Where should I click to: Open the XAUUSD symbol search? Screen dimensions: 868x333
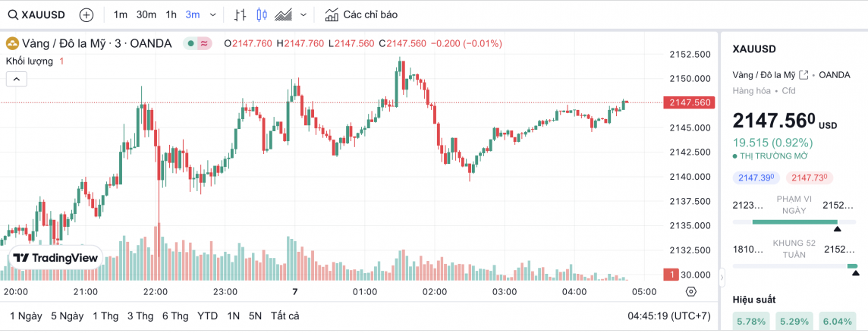(36, 14)
